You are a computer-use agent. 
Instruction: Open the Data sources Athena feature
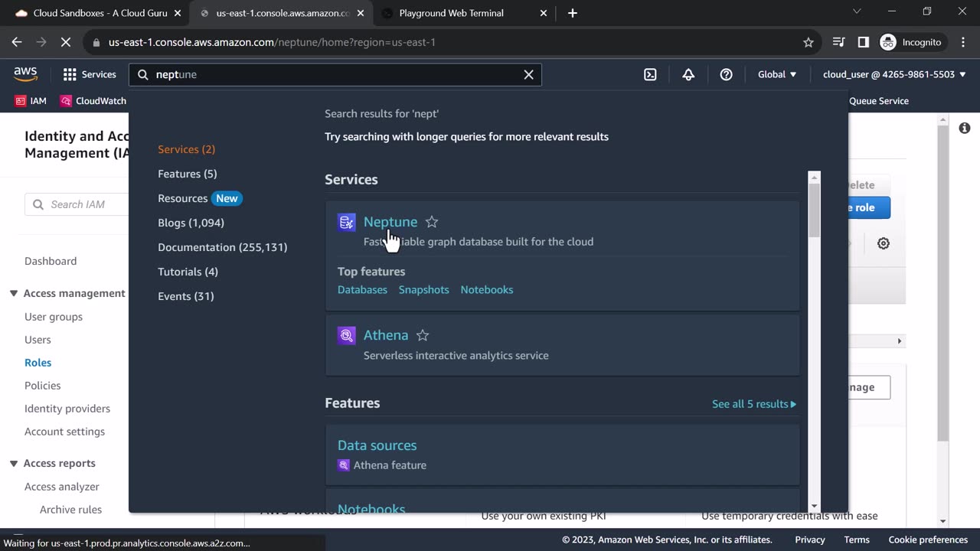click(x=377, y=445)
